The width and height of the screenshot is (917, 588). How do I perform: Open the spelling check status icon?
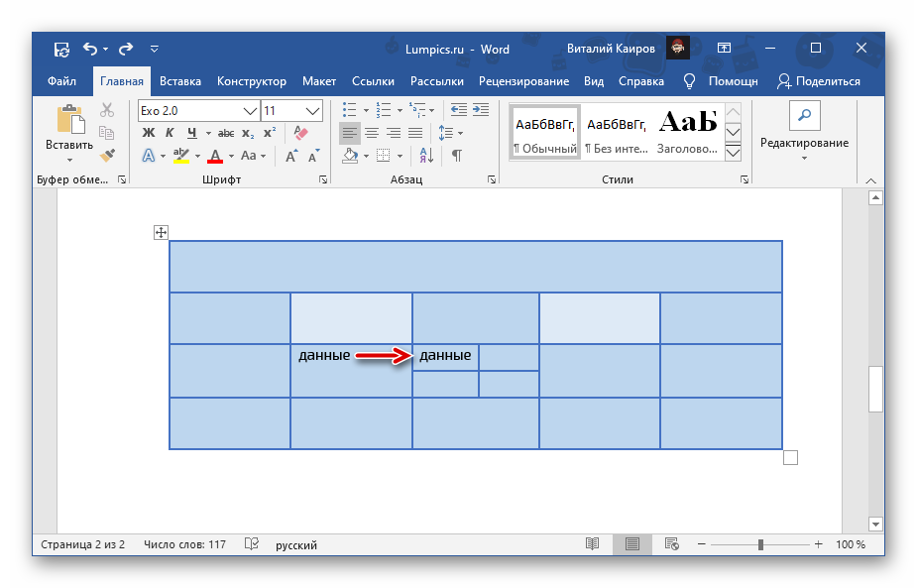252,544
